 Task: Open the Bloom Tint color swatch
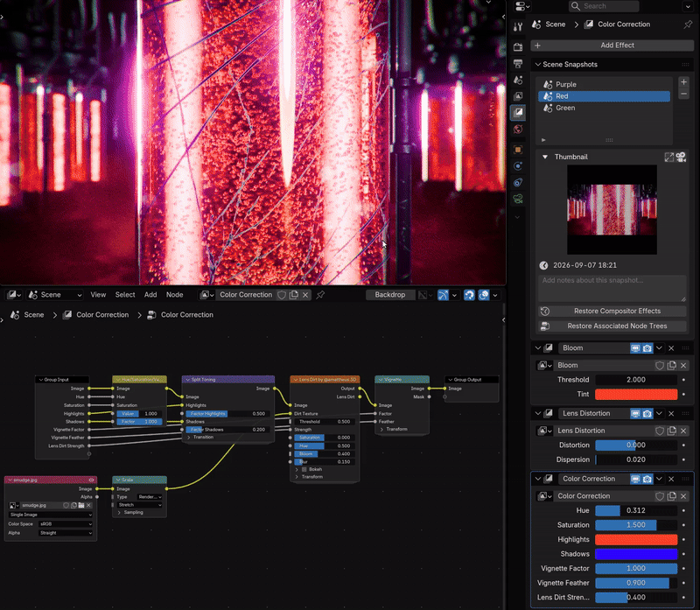coord(636,395)
